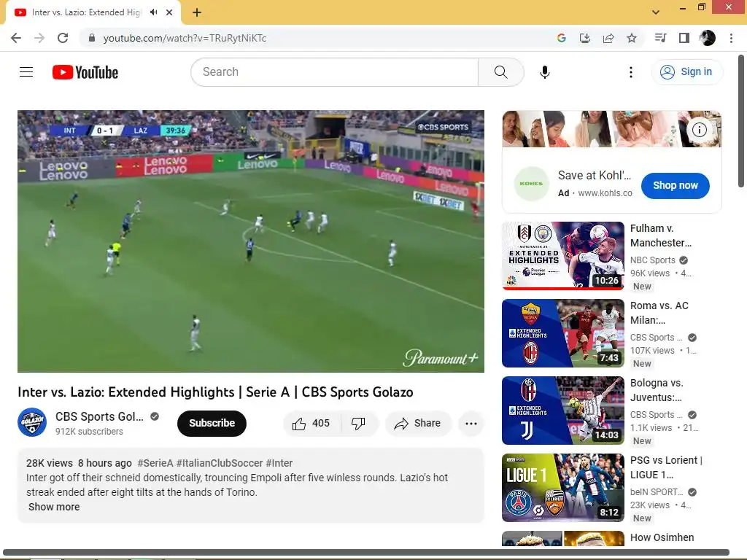Open www.kohls.co ad link
This screenshot has height=560, width=747.
coord(605,192)
